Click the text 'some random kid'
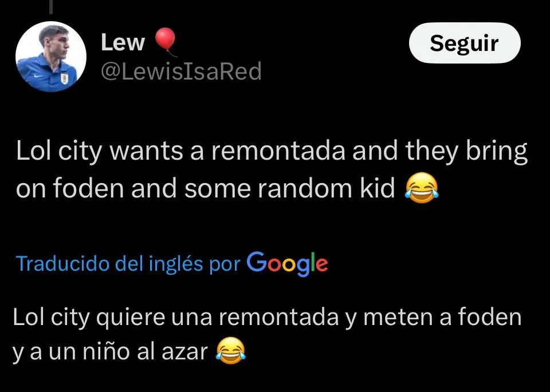This screenshot has height=392, width=550. [x=290, y=188]
